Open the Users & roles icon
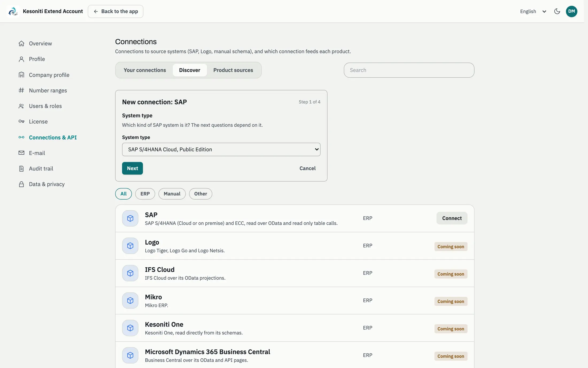588x368 pixels. 21,106
